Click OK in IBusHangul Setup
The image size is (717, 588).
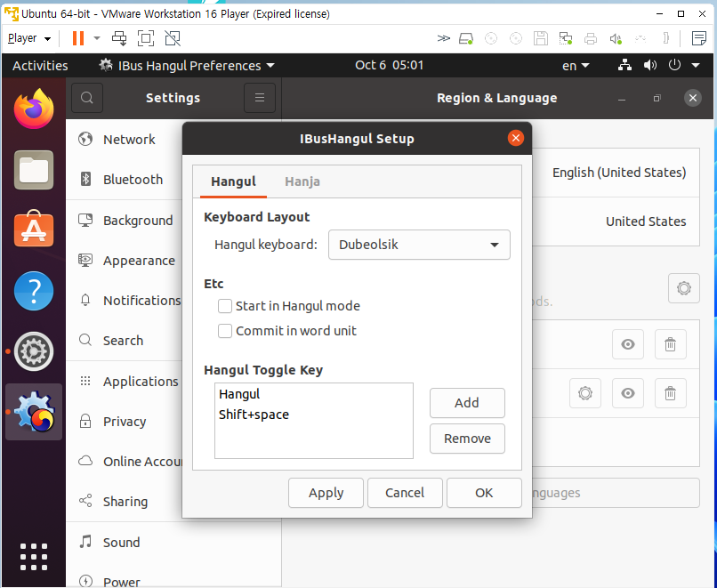pos(484,493)
